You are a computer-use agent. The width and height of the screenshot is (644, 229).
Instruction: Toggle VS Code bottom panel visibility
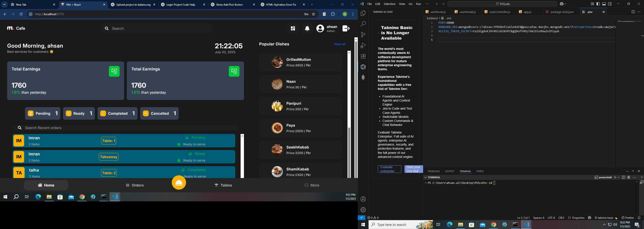pyautogui.click(x=604, y=4)
